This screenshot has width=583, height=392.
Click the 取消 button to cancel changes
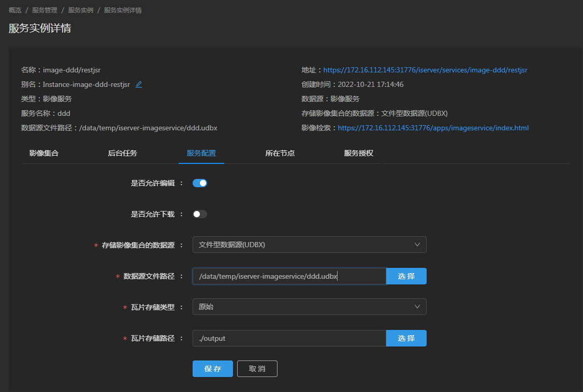click(x=257, y=368)
